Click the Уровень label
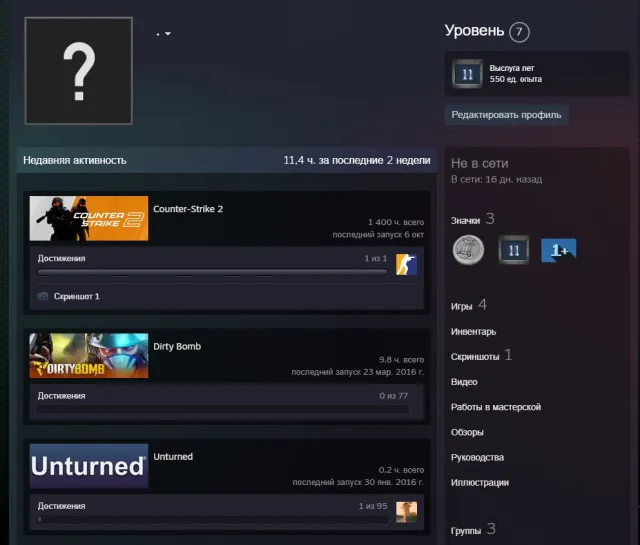The width and height of the screenshot is (640, 545). (474, 31)
